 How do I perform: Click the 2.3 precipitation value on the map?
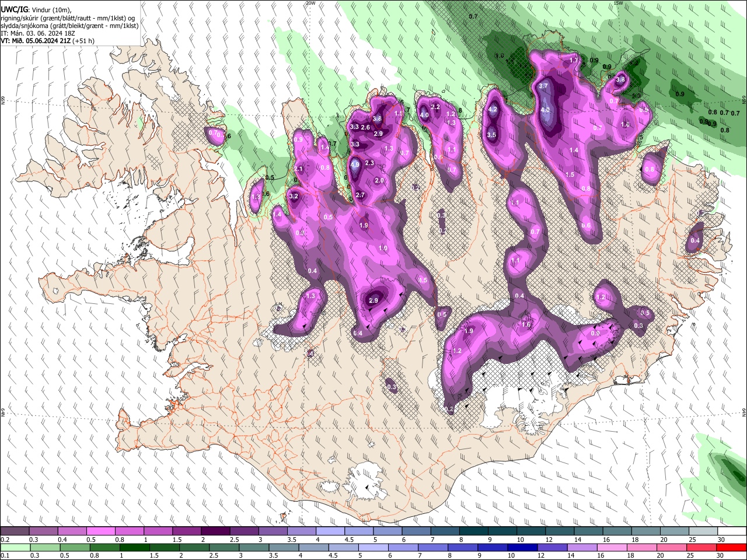tap(369, 163)
